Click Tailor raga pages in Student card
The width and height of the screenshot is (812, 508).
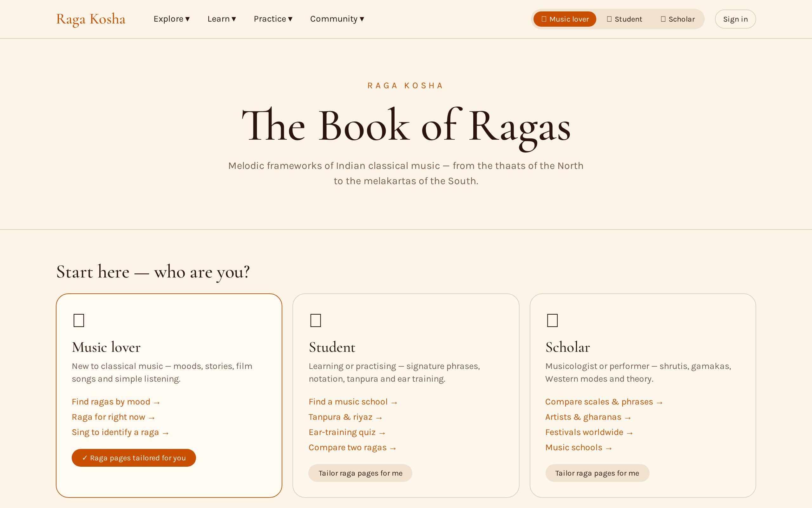pos(360,473)
